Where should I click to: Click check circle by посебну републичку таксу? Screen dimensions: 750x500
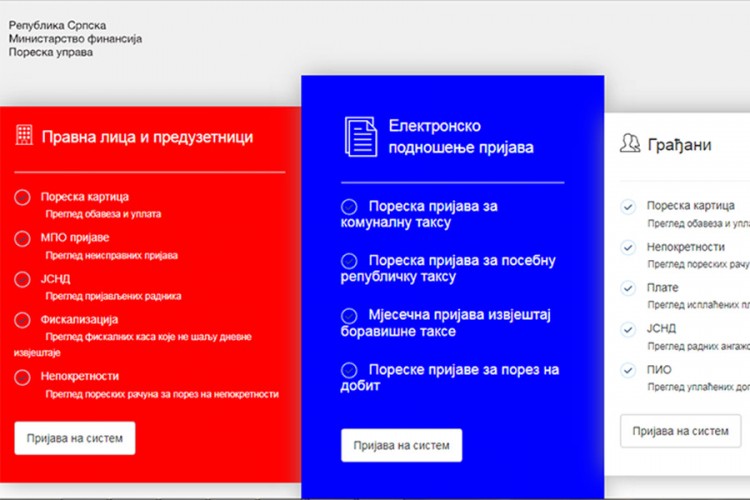pos(349,261)
